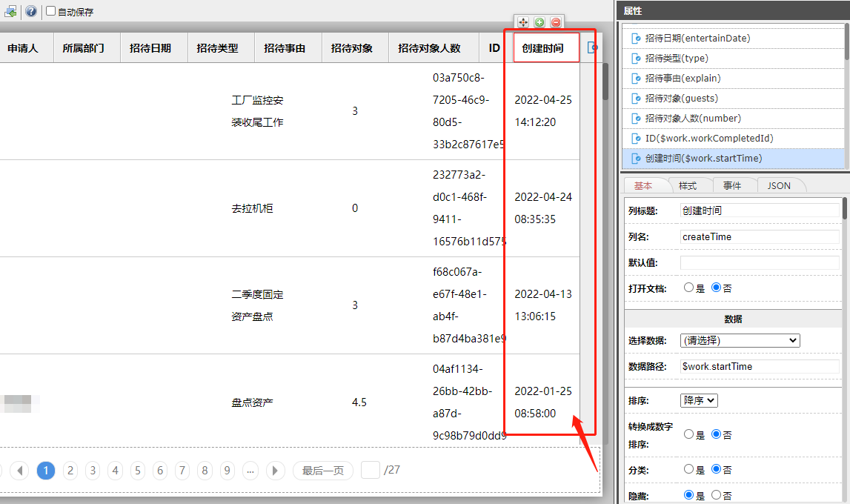The height and width of the screenshot is (504, 850).
Task: Click the save icon in top toolbar
Action: point(10,11)
